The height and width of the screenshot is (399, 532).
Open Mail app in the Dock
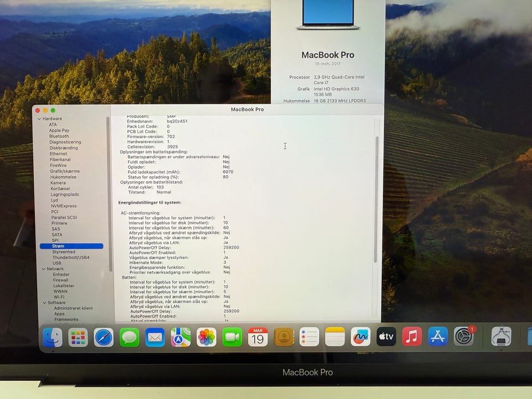coord(155,337)
